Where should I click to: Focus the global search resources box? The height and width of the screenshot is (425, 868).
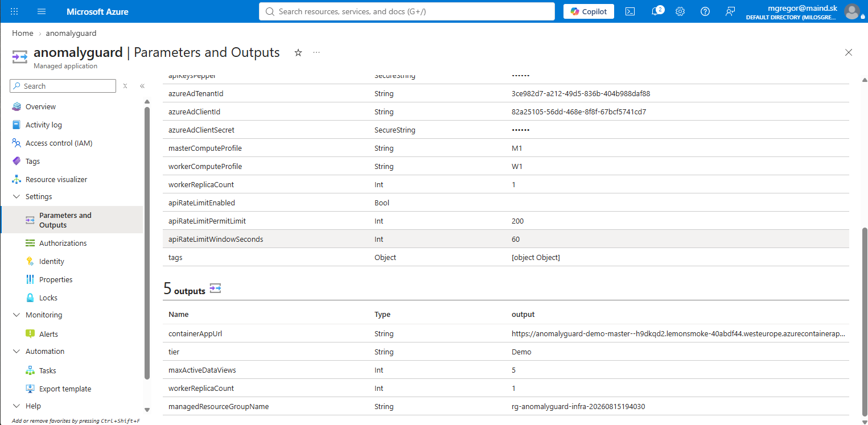[x=407, y=11]
